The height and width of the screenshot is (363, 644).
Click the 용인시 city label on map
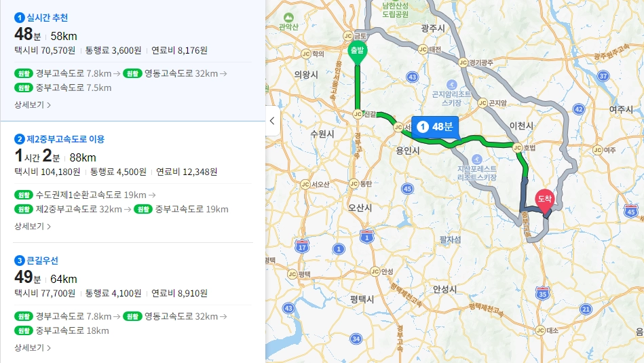(408, 151)
